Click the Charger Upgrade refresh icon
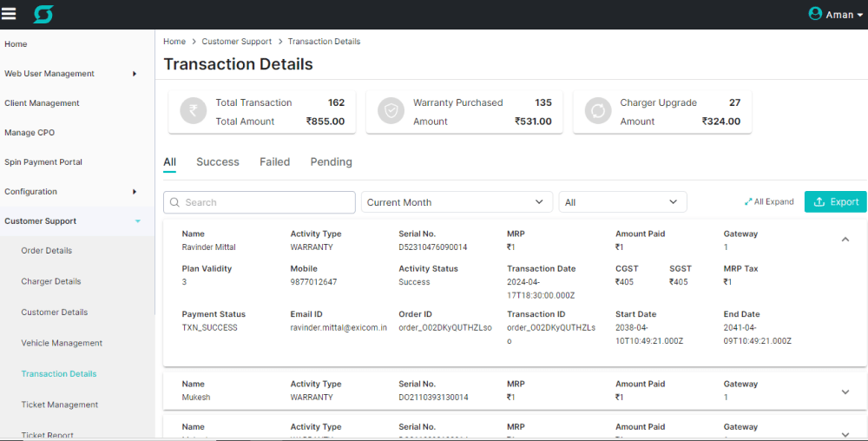Image resolution: width=868 pixels, height=441 pixels. point(598,111)
